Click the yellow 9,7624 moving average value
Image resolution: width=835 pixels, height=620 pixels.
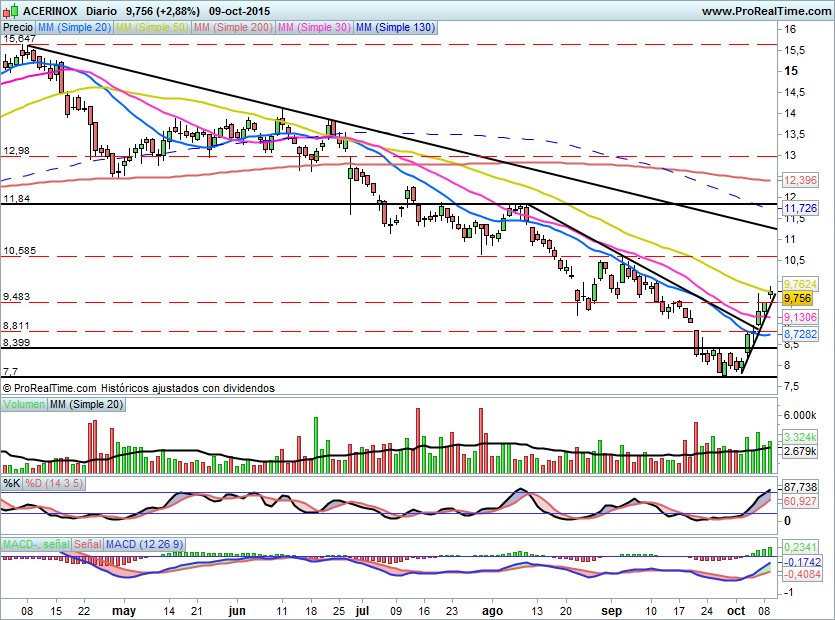point(800,284)
